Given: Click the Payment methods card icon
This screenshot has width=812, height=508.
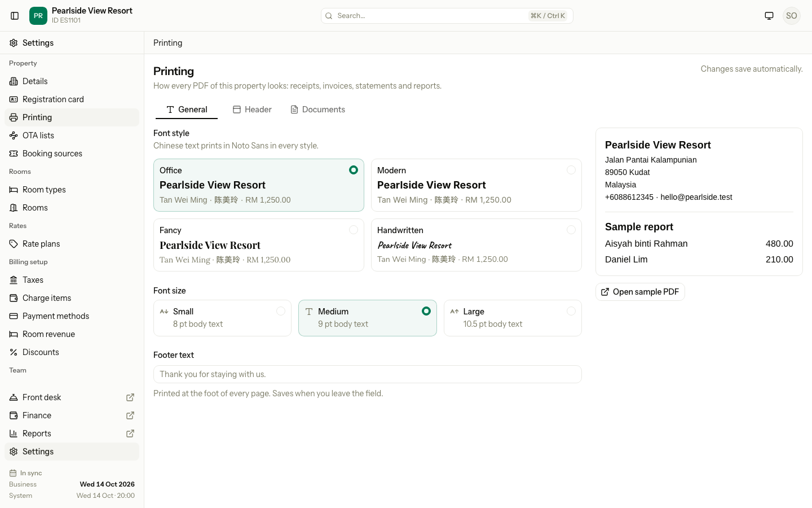Looking at the screenshot, I should (14, 316).
